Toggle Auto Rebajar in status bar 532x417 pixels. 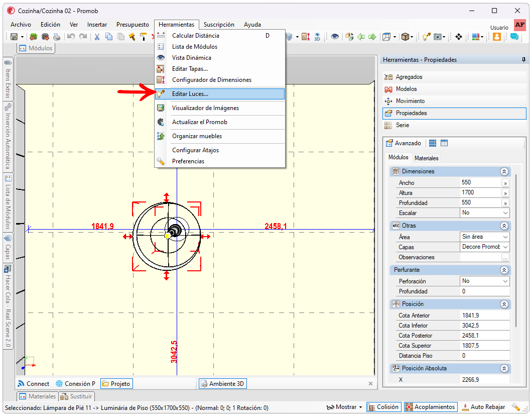(483, 407)
